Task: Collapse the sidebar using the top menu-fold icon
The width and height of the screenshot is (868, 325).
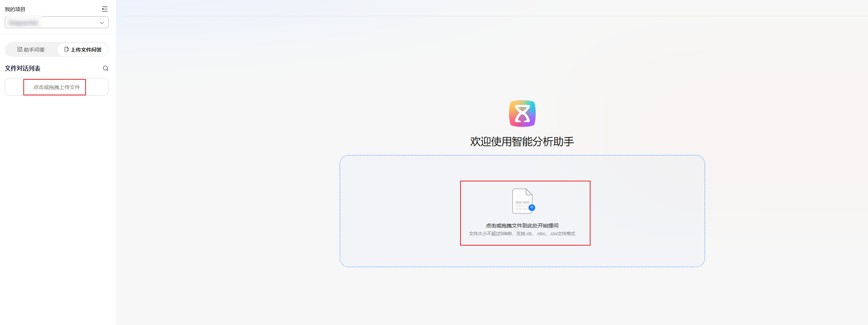Action: (x=105, y=9)
